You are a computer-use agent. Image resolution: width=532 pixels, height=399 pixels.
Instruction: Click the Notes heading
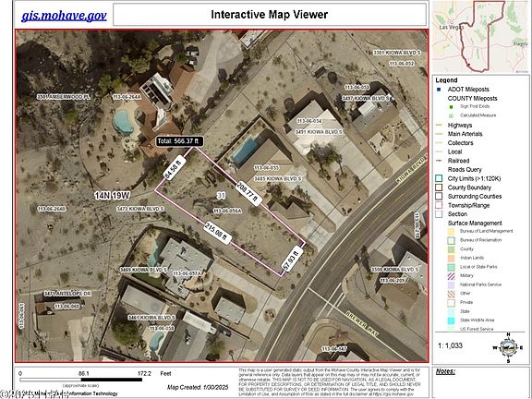pos(445,371)
